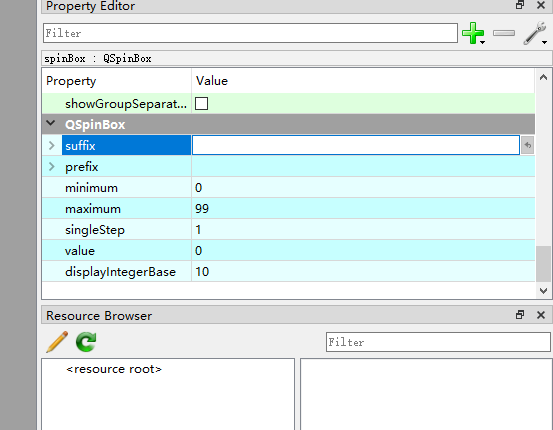553x430 pixels.
Task: Float the Resource Browser panel
Action: pyautogui.click(x=520, y=315)
